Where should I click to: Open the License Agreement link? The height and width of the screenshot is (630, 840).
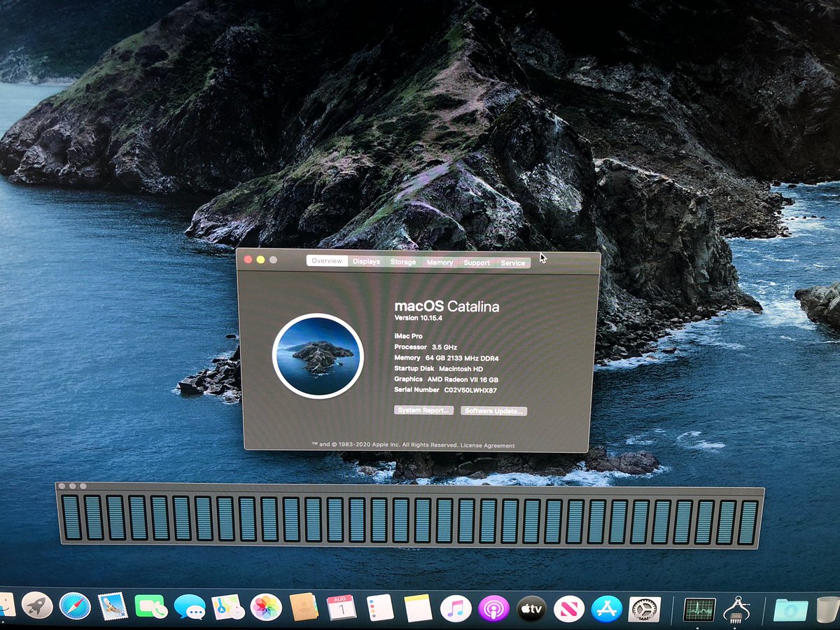click(x=488, y=445)
